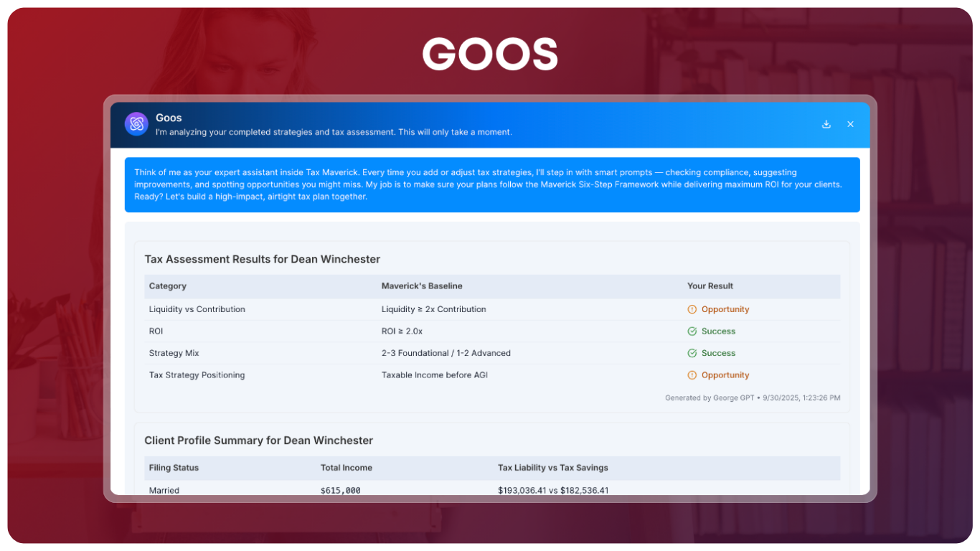The image size is (980, 551).
Task: Select the Maverick's Baseline column header
Action: (x=422, y=286)
